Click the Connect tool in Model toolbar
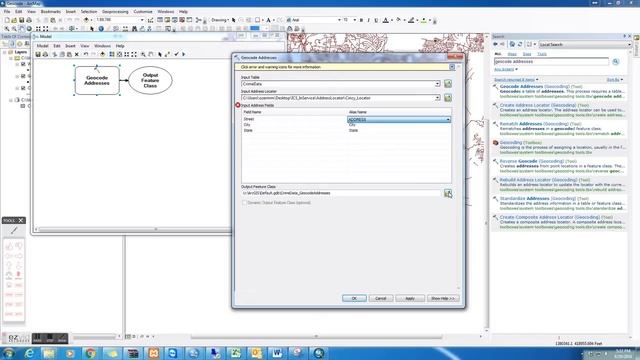640x360 pixels. (x=167, y=54)
